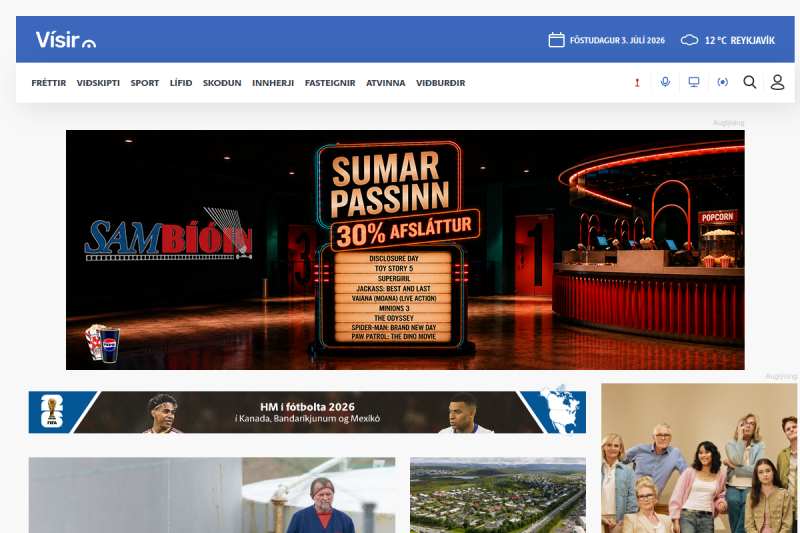
Task: Click the Vísir logo
Action: (x=66, y=40)
